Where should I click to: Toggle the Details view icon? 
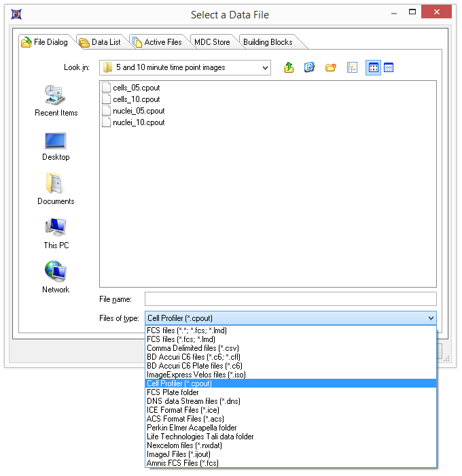(389, 67)
